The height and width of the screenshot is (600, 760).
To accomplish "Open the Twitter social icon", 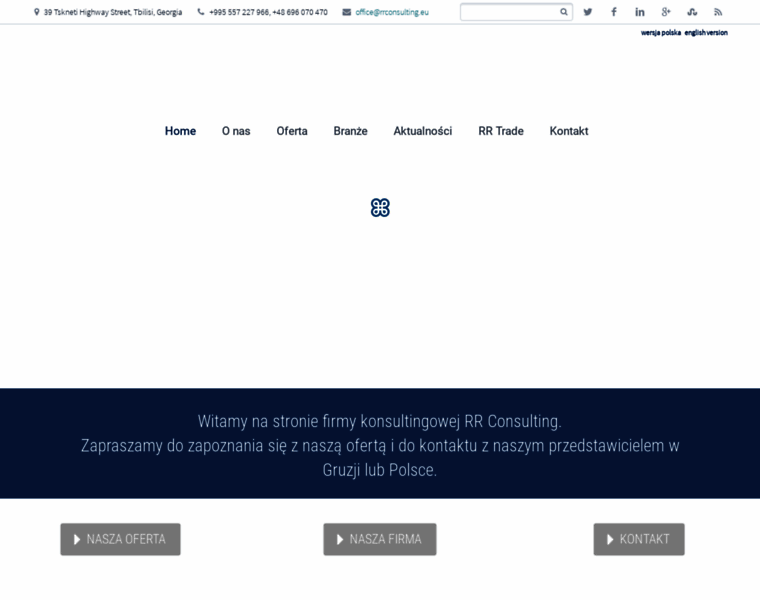I will pos(587,12).
